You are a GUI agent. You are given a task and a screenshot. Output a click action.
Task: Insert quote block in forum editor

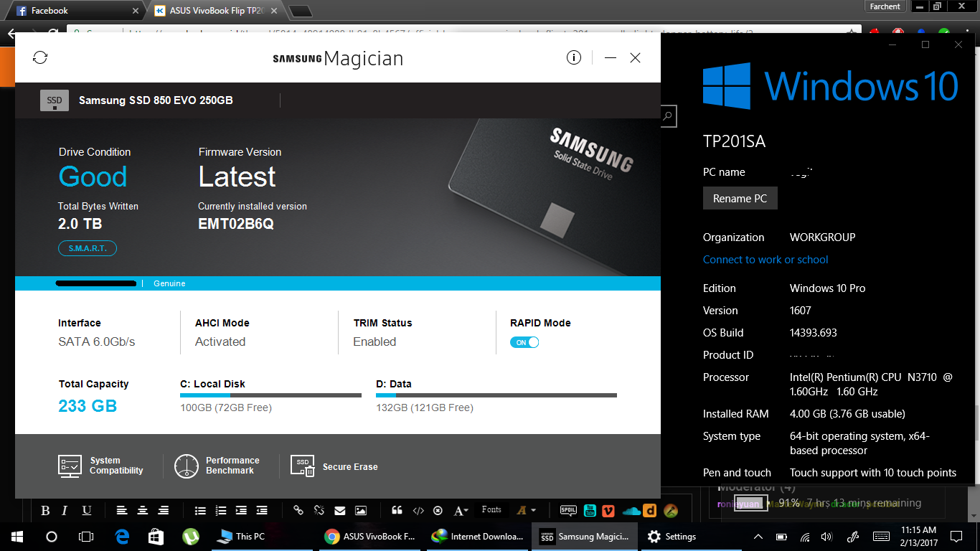tap(397, 511)
